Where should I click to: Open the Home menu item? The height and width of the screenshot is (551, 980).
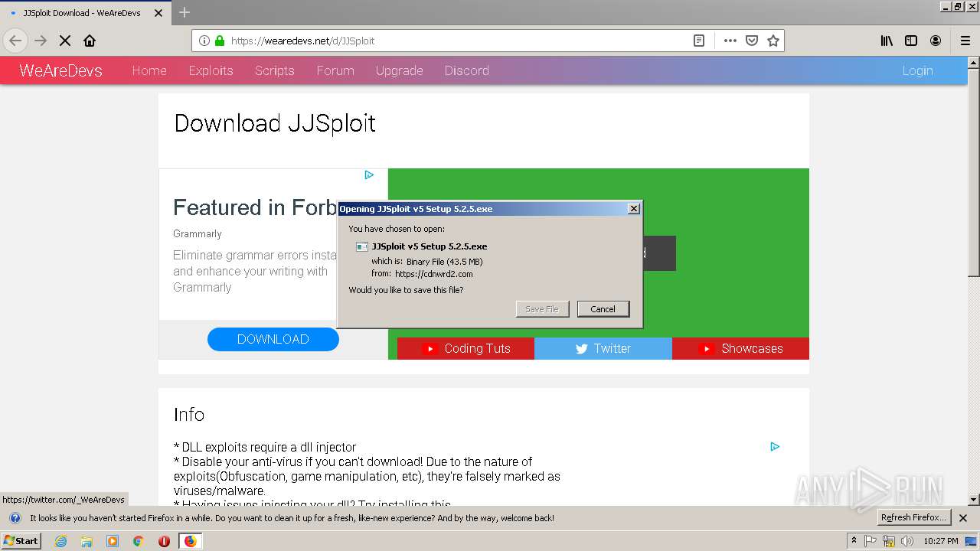click(149, 70)
